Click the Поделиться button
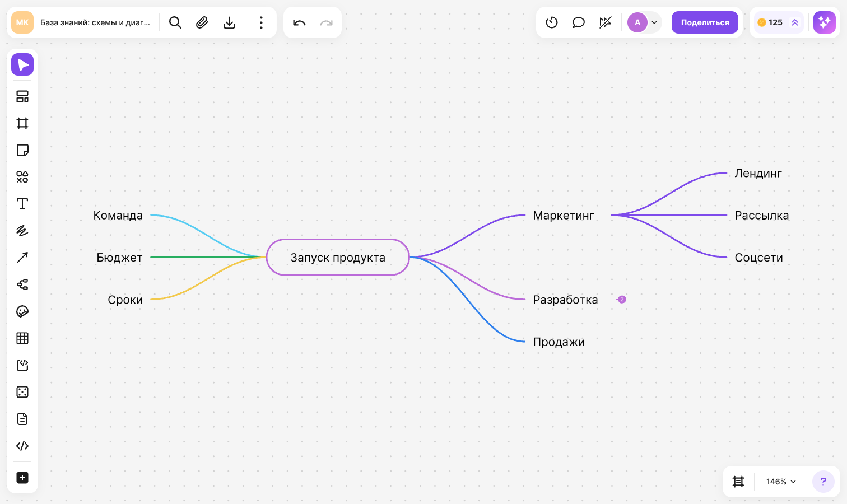This screenshot has height=504, width=847. click(705, 22)
